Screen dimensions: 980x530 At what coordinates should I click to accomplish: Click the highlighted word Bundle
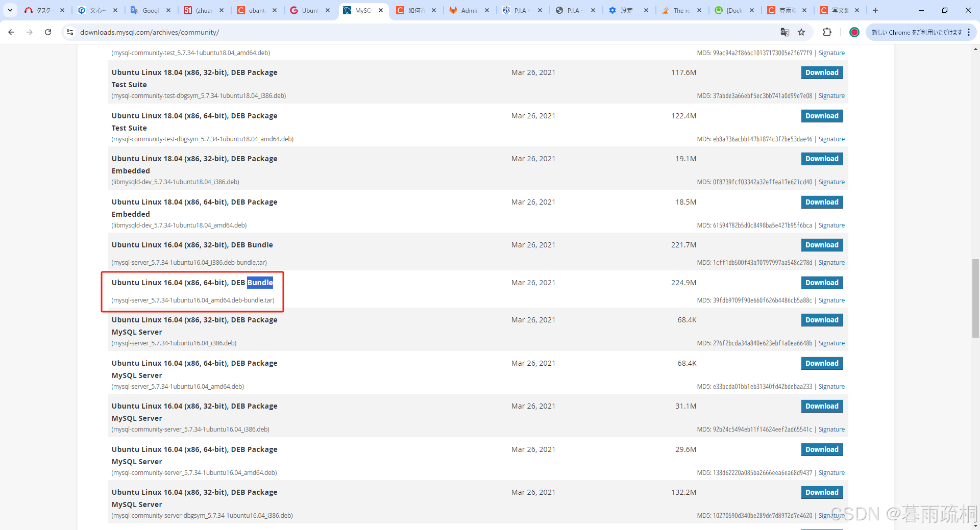260,283
